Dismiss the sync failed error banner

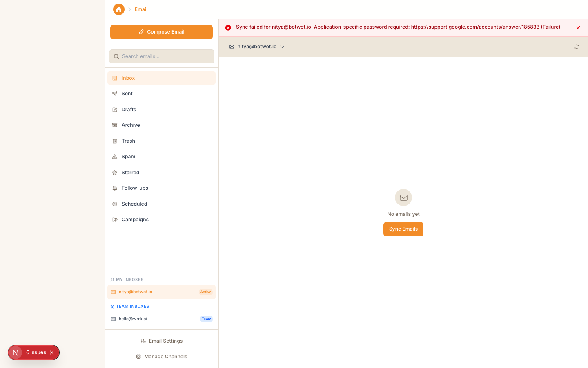coord(578,28)
